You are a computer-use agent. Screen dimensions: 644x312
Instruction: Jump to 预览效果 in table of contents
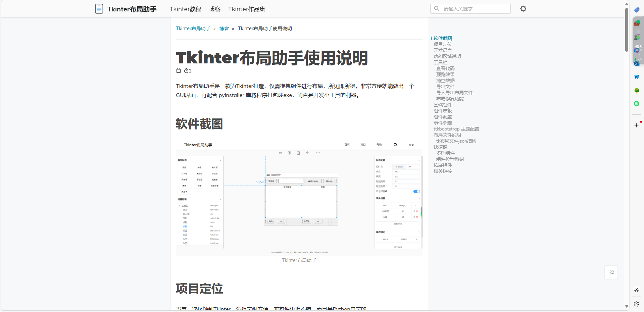coord(445,74)
